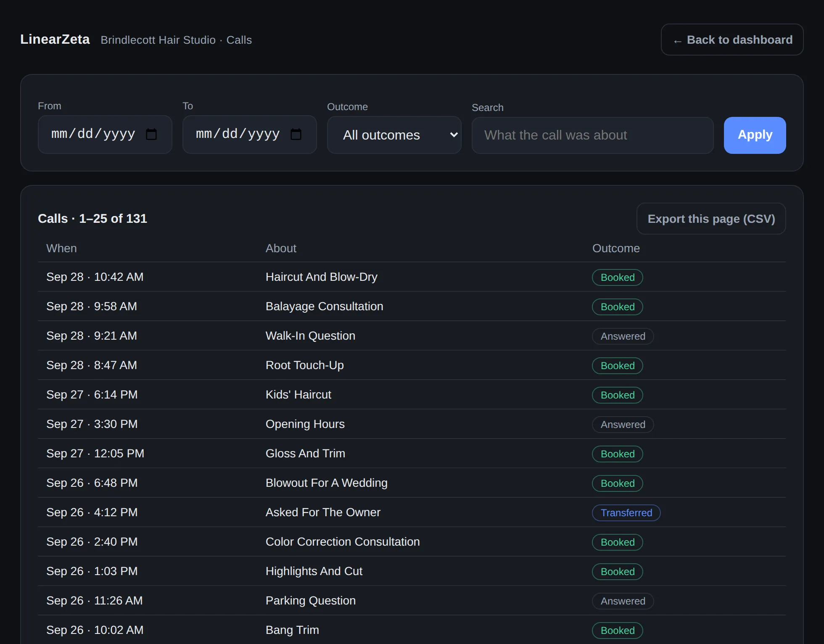Expand the All outcomes dropdown
The height and width of the screenshot is (644, 824).
coord(394,135)
